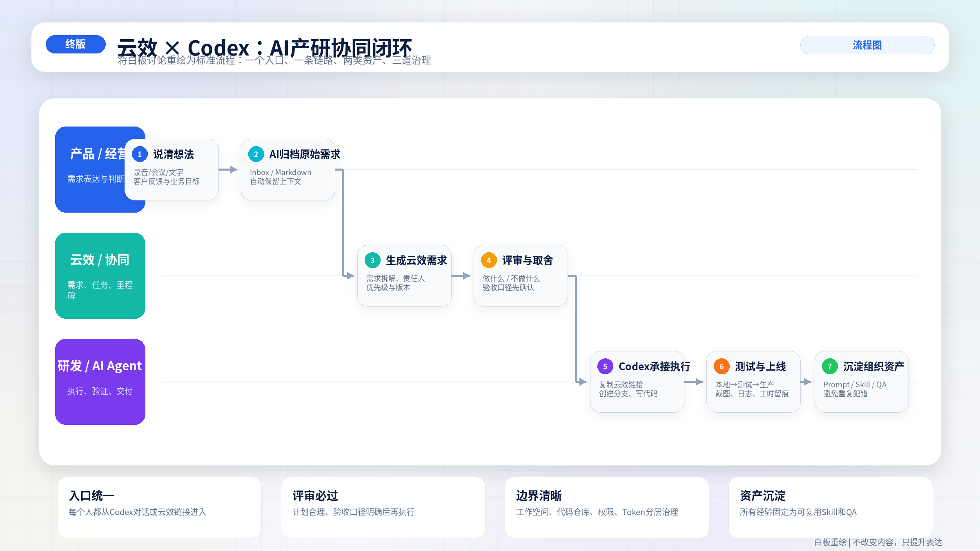Click the 评审与取舍 step title
The height and width of the screenshot is (551, 980).
pyautogui.click(x=528, y=260)
